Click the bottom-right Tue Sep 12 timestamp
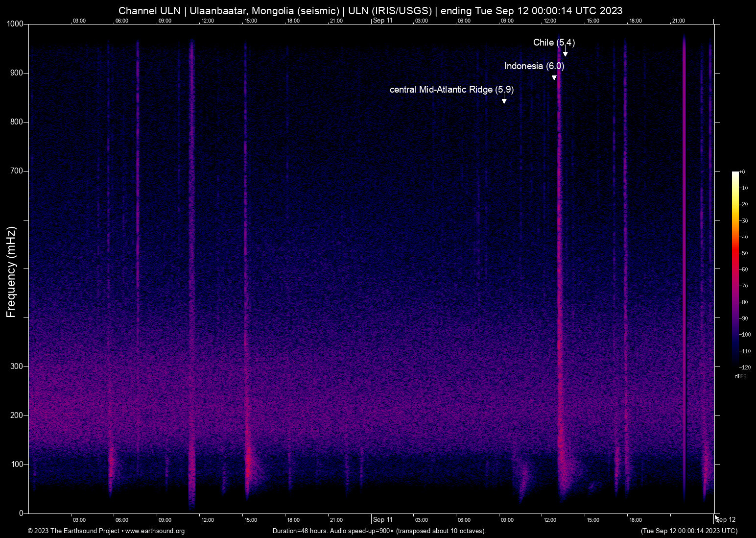756x538 pixels. (688, 531)
